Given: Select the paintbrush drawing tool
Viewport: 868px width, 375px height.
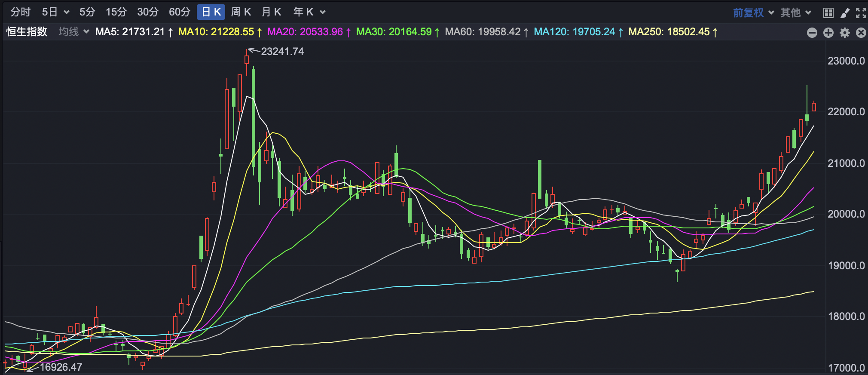Looking at the screenshot, I should 845,12.
